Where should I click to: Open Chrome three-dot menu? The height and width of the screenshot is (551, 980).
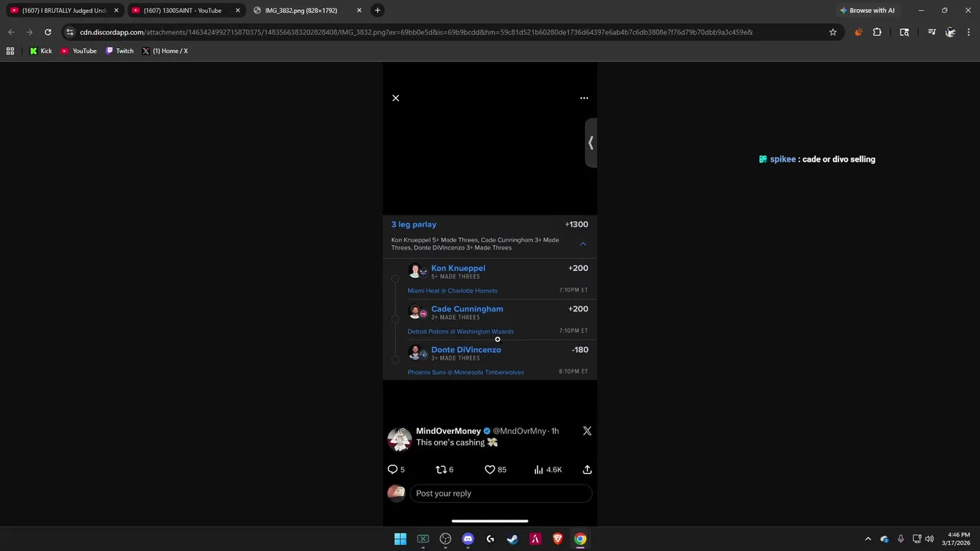[x=969, y=32]
